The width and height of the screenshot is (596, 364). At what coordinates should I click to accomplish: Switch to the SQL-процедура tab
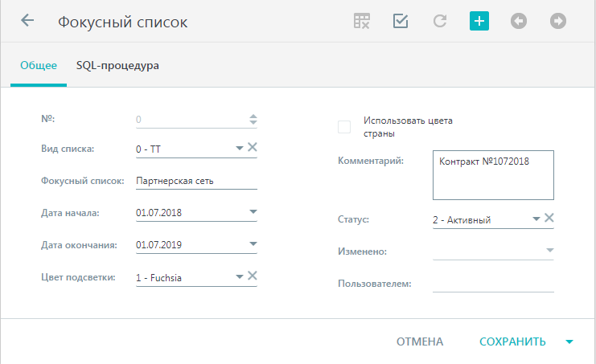[117, 65]
